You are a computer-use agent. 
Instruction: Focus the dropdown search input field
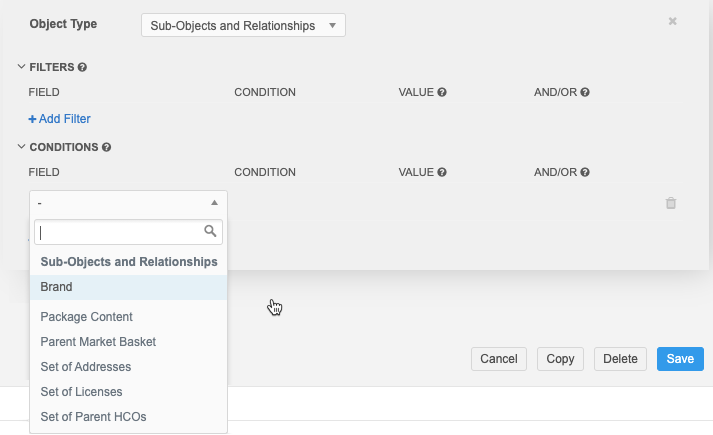click(x=118, y=232)
